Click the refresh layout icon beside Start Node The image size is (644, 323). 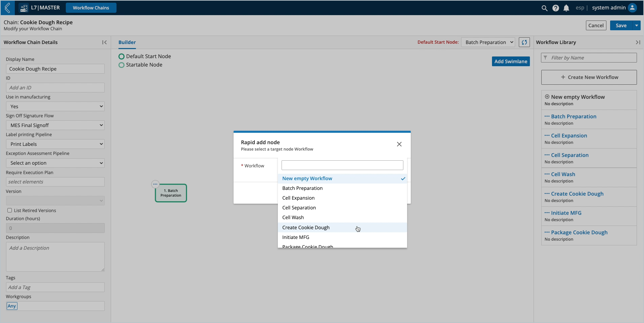pyautogui.click(x=524, y=42)
